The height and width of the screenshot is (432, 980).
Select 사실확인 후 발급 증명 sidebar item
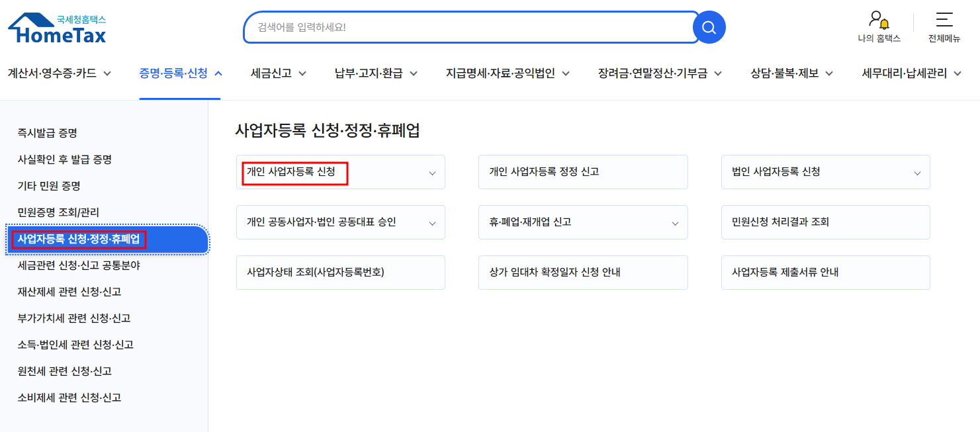point(65,159)
